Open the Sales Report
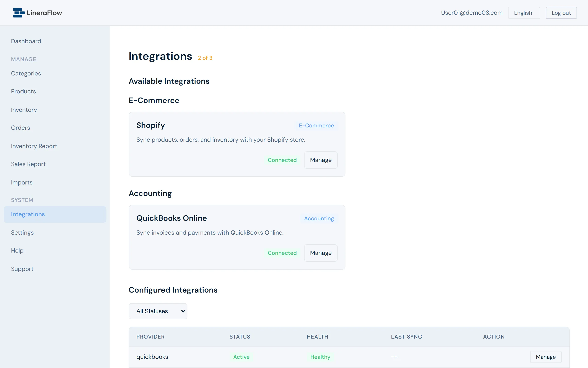Image resolution: width=588 pixels, height=368 pixels. pos(28,164)
